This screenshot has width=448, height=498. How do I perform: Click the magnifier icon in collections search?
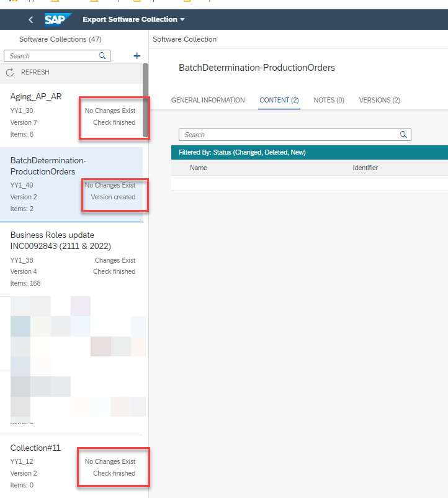(102, 56)
